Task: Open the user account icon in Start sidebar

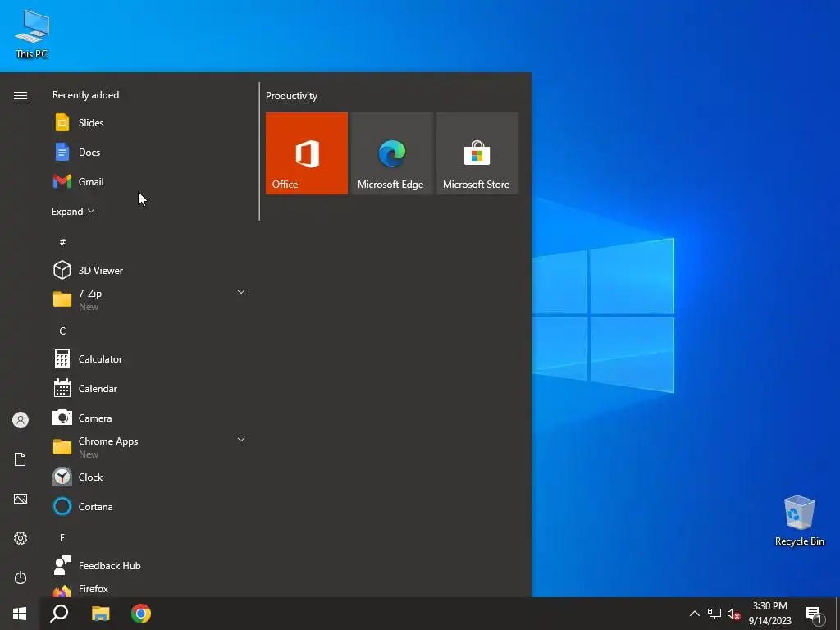Action: tap(21, 420)
